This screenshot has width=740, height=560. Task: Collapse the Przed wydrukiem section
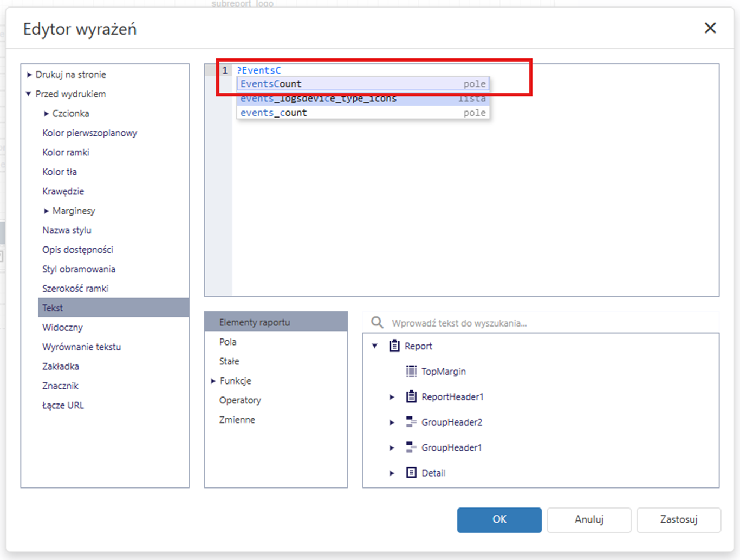(x=29, y=94)
